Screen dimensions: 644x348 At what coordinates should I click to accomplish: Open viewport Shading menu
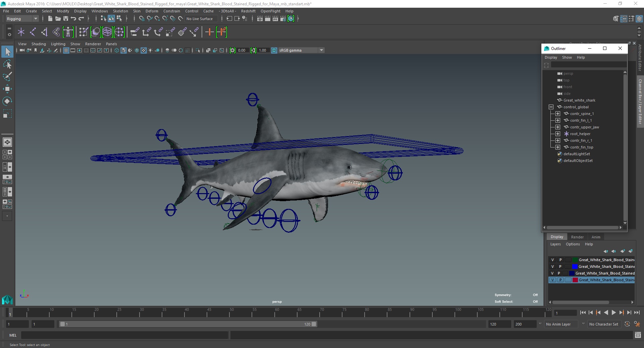[39, 44]
